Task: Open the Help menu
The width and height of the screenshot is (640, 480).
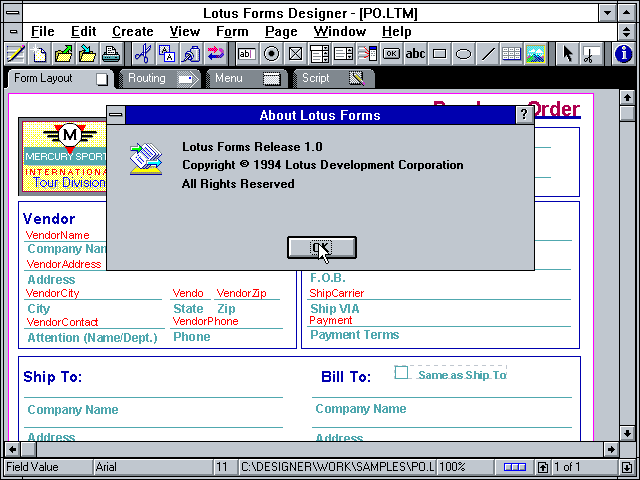Action: (x=396, y=31)
